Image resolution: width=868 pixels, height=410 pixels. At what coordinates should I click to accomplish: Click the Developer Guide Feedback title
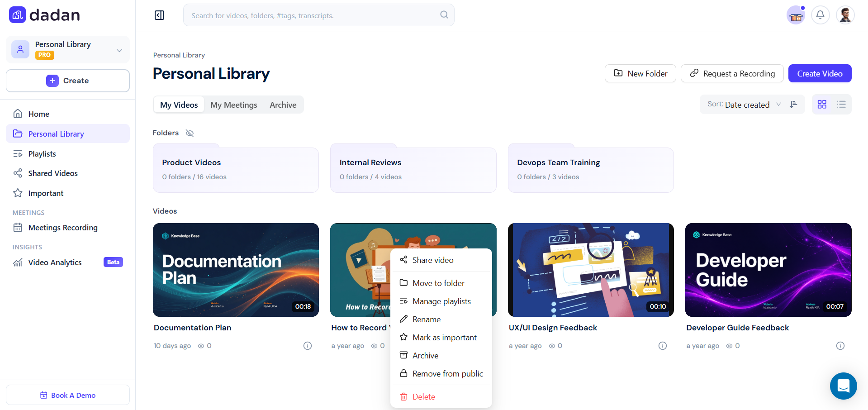(737, 328)
